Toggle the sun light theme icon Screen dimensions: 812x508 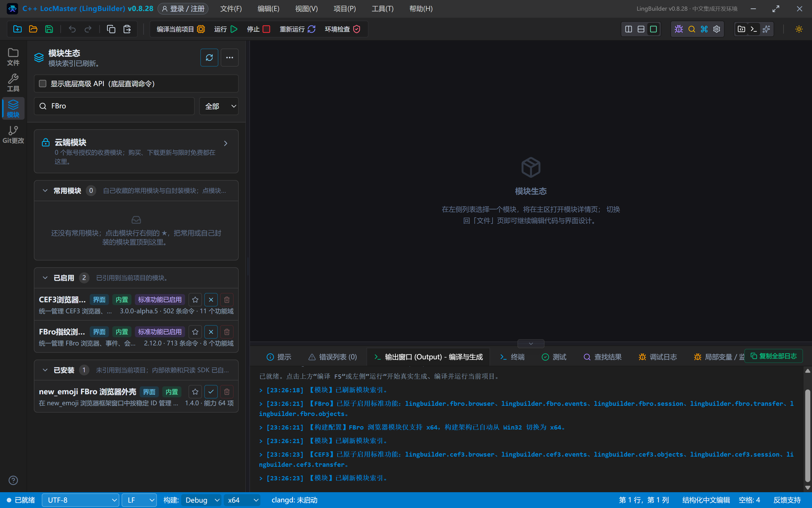click(x=799, y=29)
